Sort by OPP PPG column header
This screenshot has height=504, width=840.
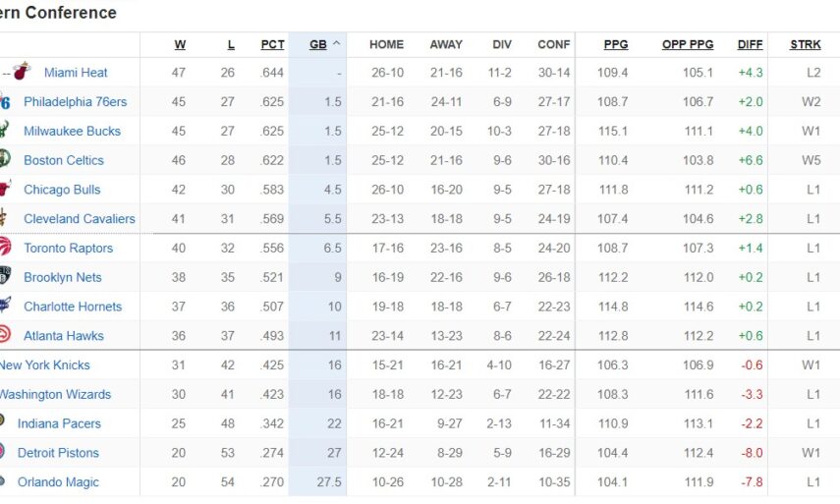(688, 44)
